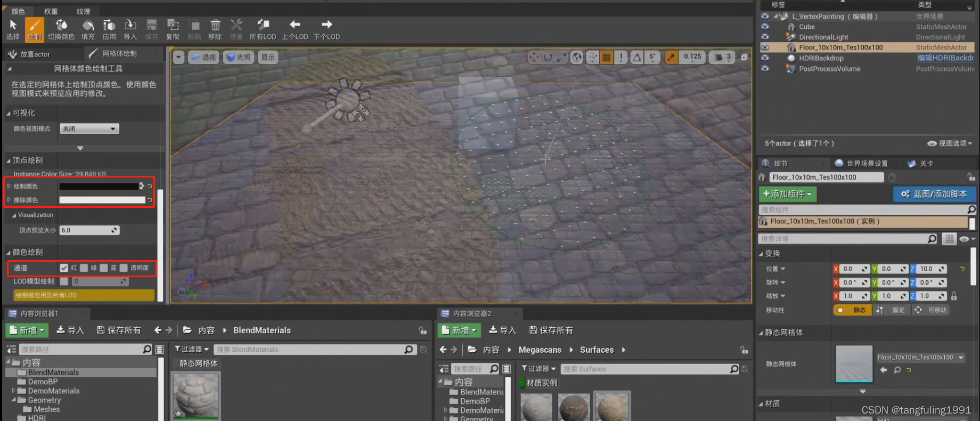The height and width of the screenshot is (421, 980).
Task: Browse to static mesh asset (magnifier icon)
Action: point(897,370)
